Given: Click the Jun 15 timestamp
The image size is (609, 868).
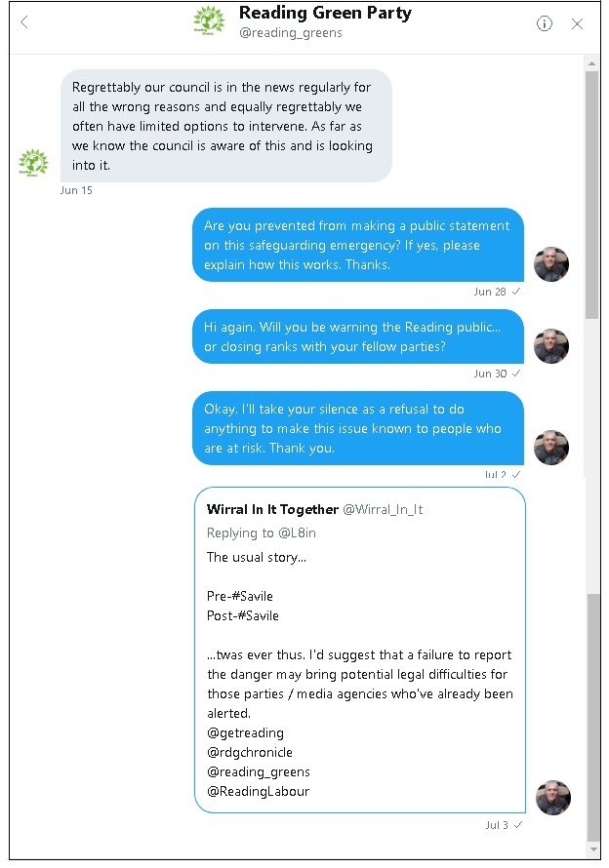Looking at the screenshot, I should click(x=76, y=190).
